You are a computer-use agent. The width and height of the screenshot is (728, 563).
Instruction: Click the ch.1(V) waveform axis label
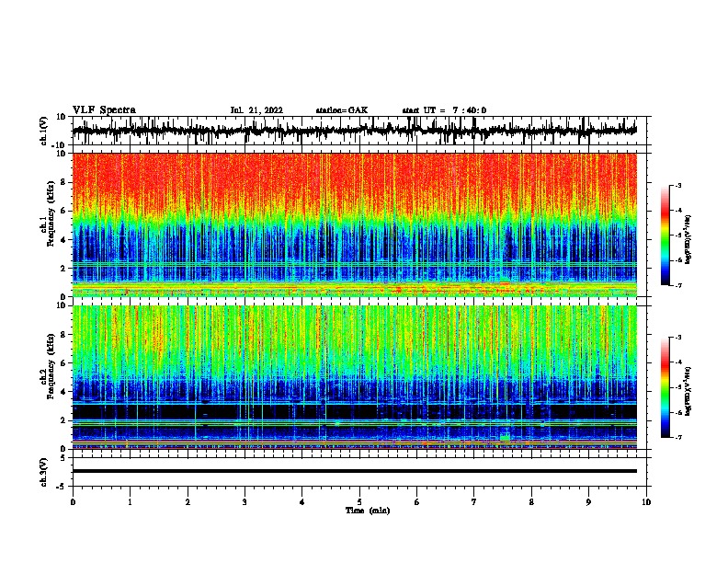(44, 131)
